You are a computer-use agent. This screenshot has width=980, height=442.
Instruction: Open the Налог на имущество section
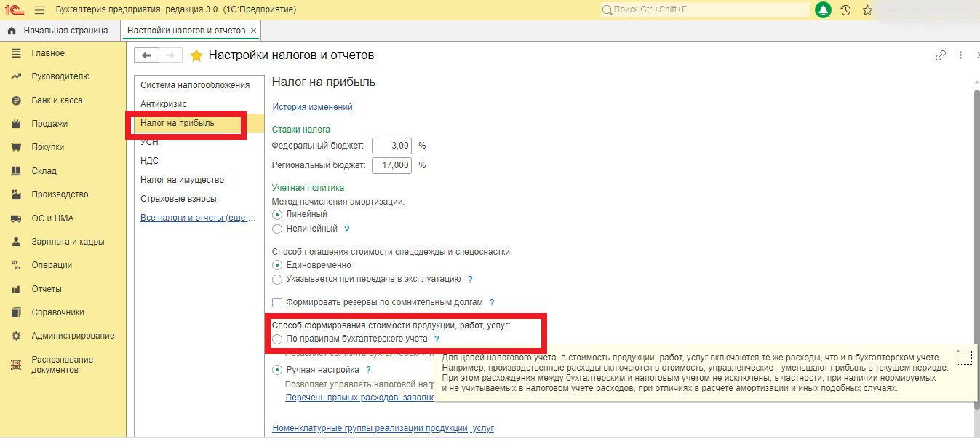[182, 180]
